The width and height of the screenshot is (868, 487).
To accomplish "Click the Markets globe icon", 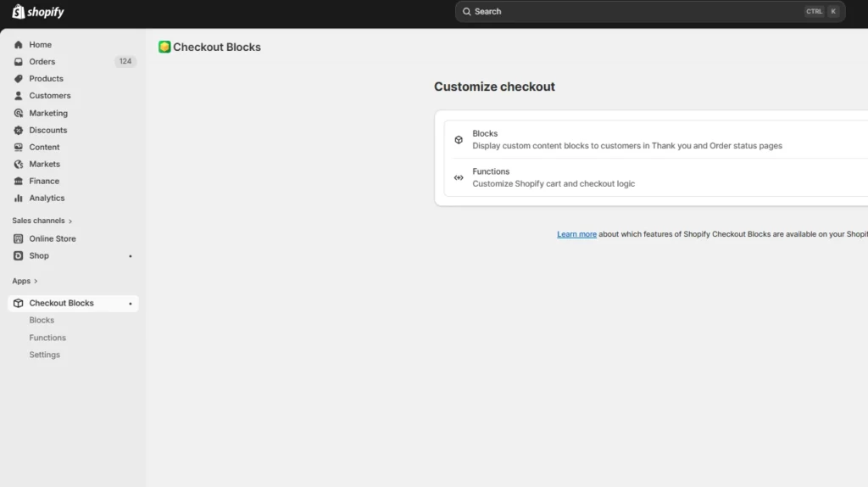I will 19,165.
